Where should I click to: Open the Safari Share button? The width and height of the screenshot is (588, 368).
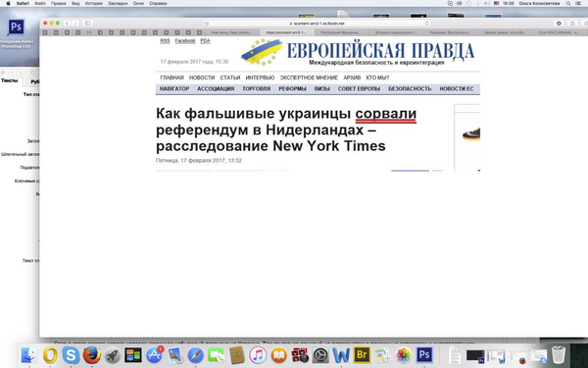[572, 24]
